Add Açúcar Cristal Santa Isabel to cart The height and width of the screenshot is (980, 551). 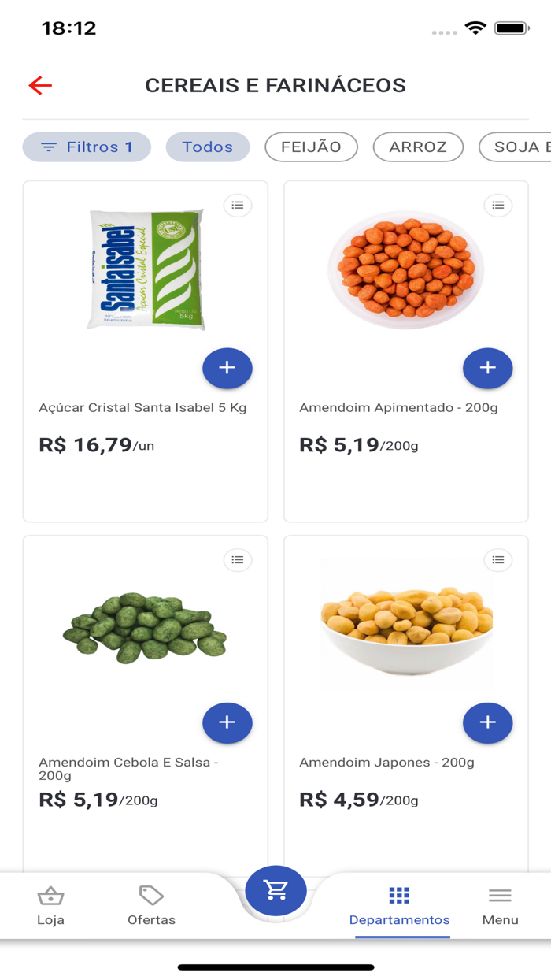[x=227, y=368]
